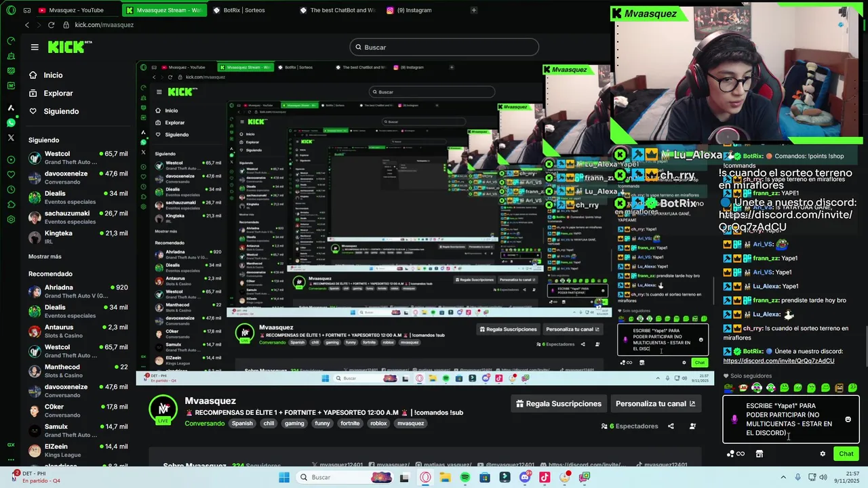Click the Conversando category link
The width and height of the screenshot is (868, 488).
click(x=205, y=424)
